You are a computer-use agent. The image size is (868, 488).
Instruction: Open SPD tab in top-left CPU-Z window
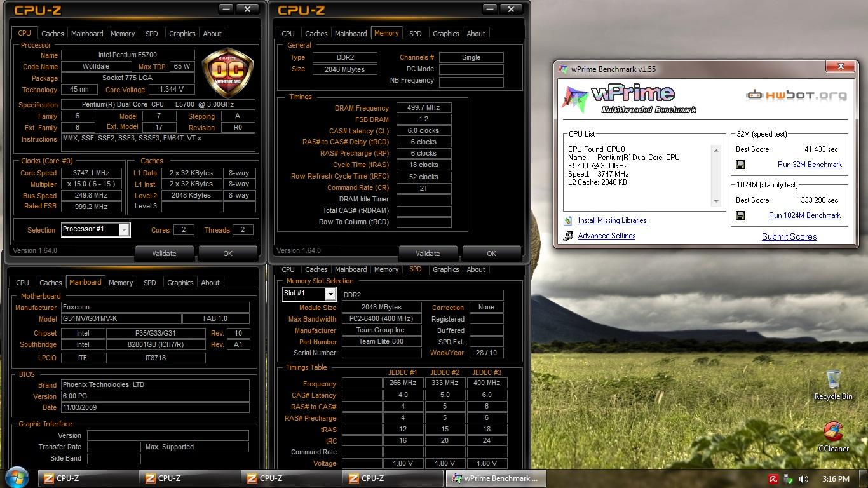pyautogui.click(x=151, y=34)
